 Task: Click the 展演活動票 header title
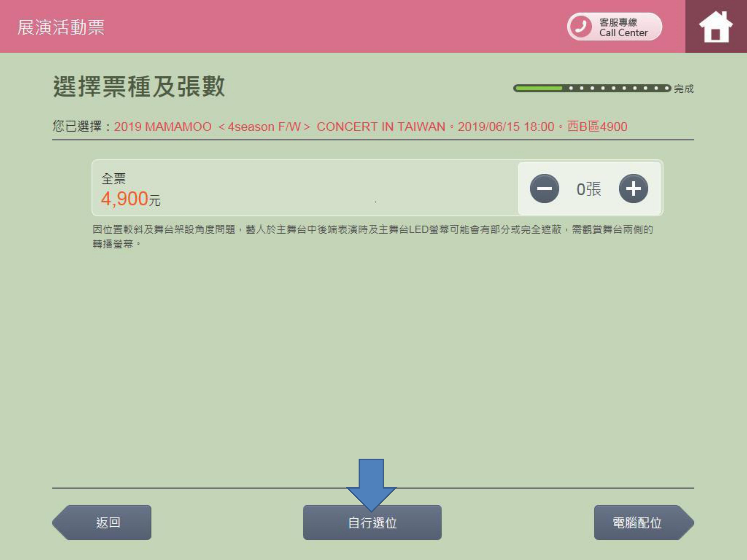tap(61, 27)
